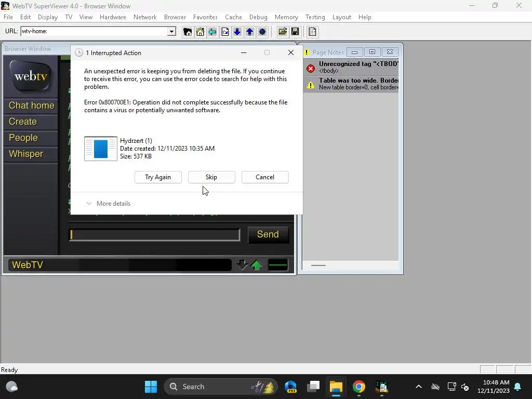Click the Send button in chat

point(268,234)
